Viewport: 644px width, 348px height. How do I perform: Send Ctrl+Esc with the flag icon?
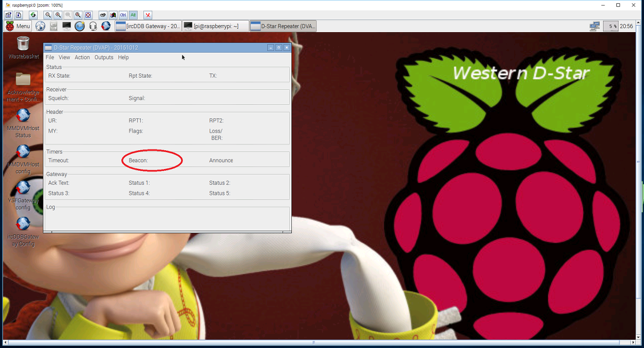[x=113, y=15]
